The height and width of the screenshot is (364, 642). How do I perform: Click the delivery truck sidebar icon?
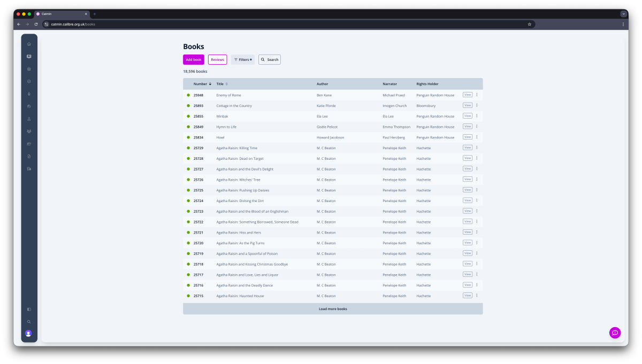click(29, 169)
